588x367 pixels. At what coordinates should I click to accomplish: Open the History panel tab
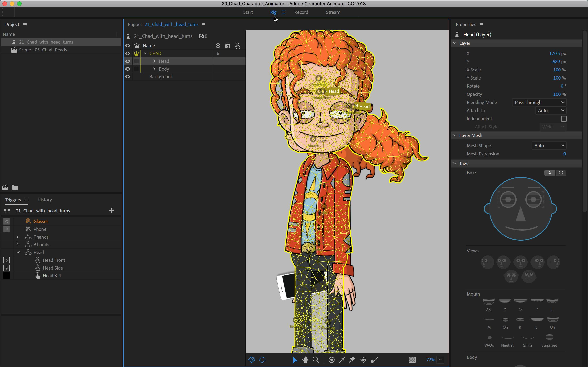click(45, 200)
